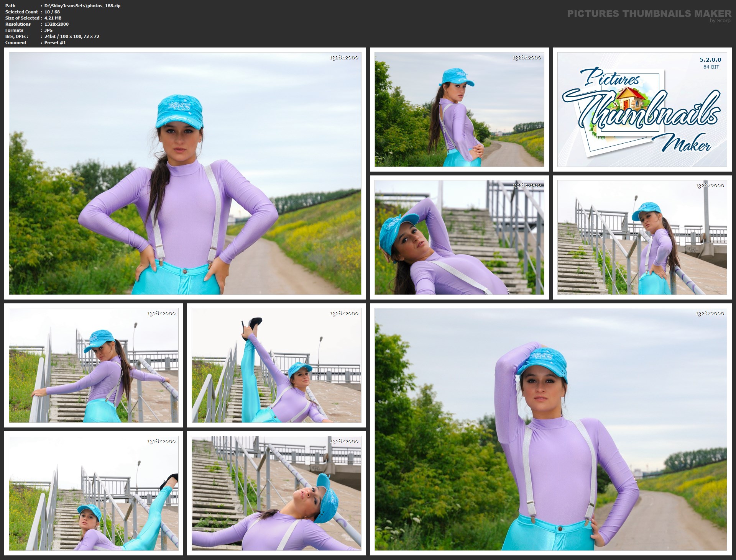Open the thumbnail with the leg raised in a high heel
The height and width of the screenshot is (560, 736).
coord(276,365)
